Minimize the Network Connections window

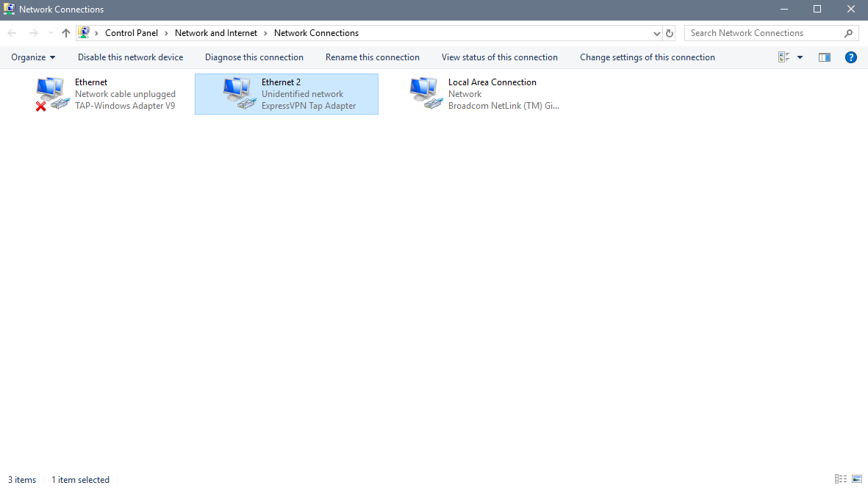[784, 10]
